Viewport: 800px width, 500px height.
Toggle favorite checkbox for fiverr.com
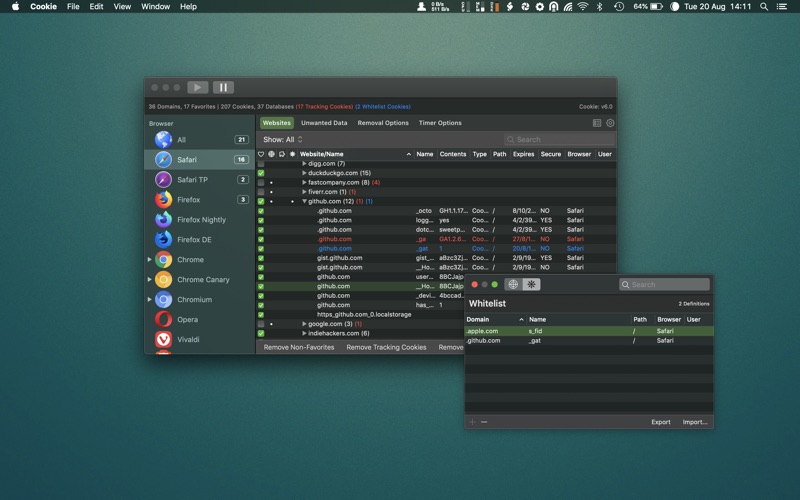[261, 192]
